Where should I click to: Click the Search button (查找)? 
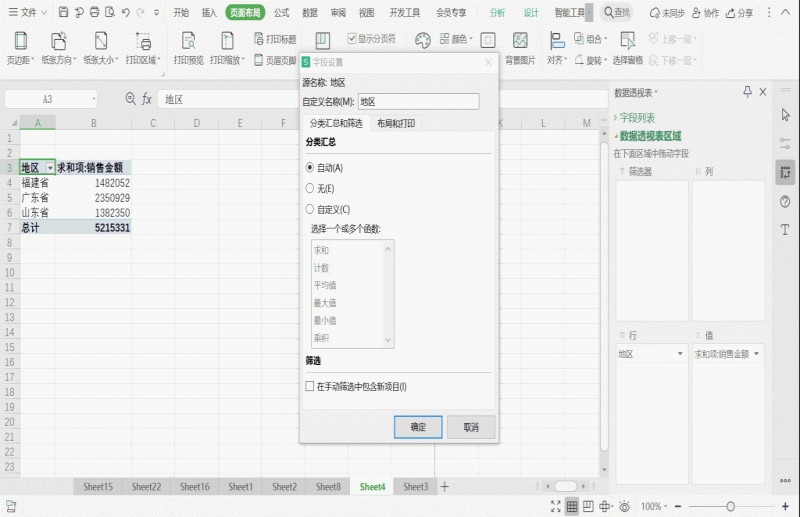click(617, 12)
